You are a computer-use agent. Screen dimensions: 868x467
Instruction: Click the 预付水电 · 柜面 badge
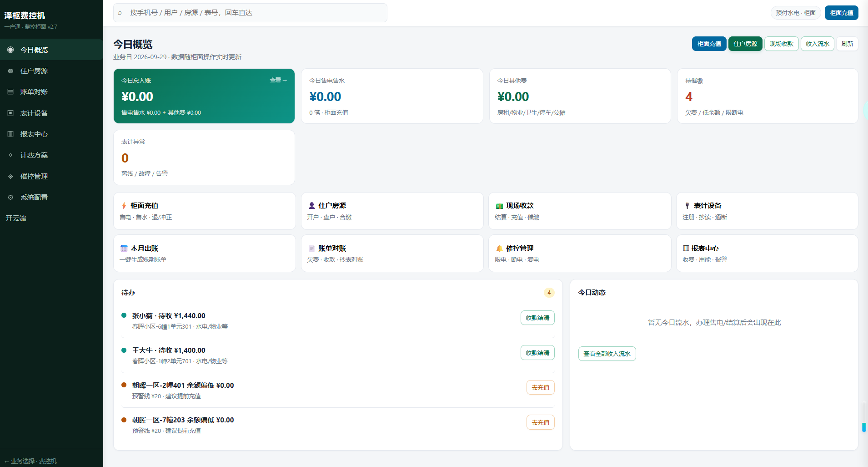point(795,13)
